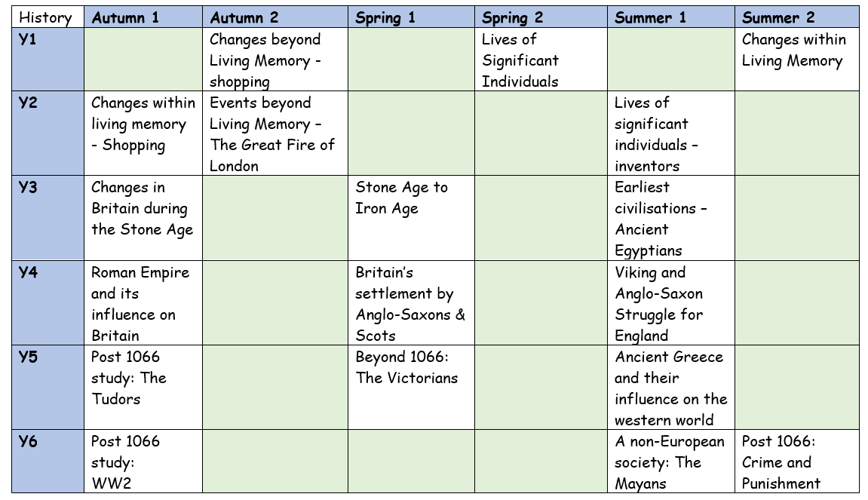Select the Y4 row label
Viewport: 868px width, 500px height.
pyautogui.click(x=48, y=303)
